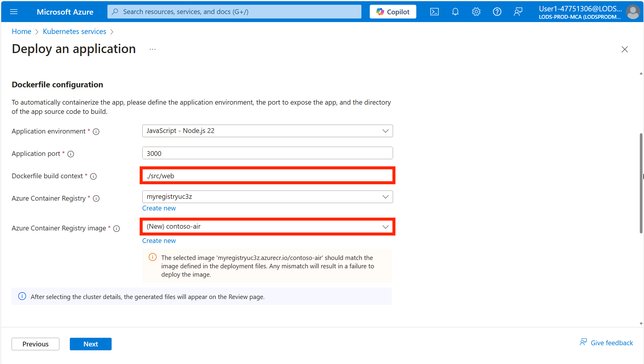Navigate to Kubernetes services breadcrumb
644x364 pixels.
75,31
